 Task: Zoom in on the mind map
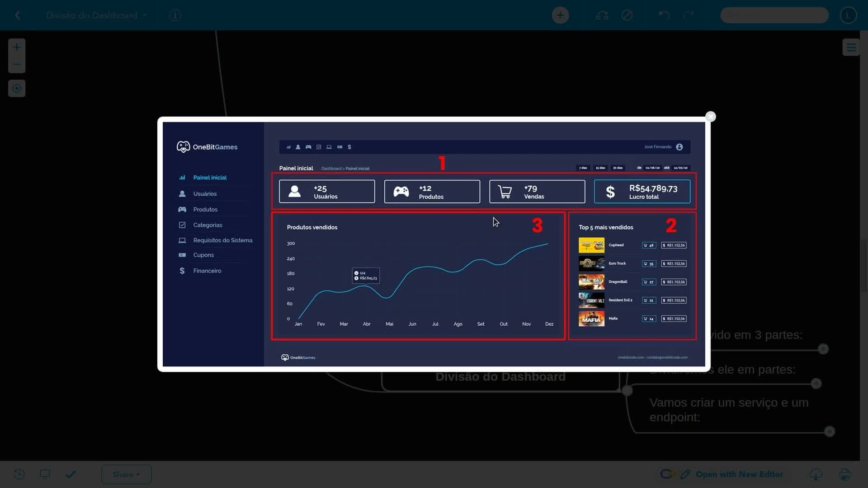tap(17, 47)
